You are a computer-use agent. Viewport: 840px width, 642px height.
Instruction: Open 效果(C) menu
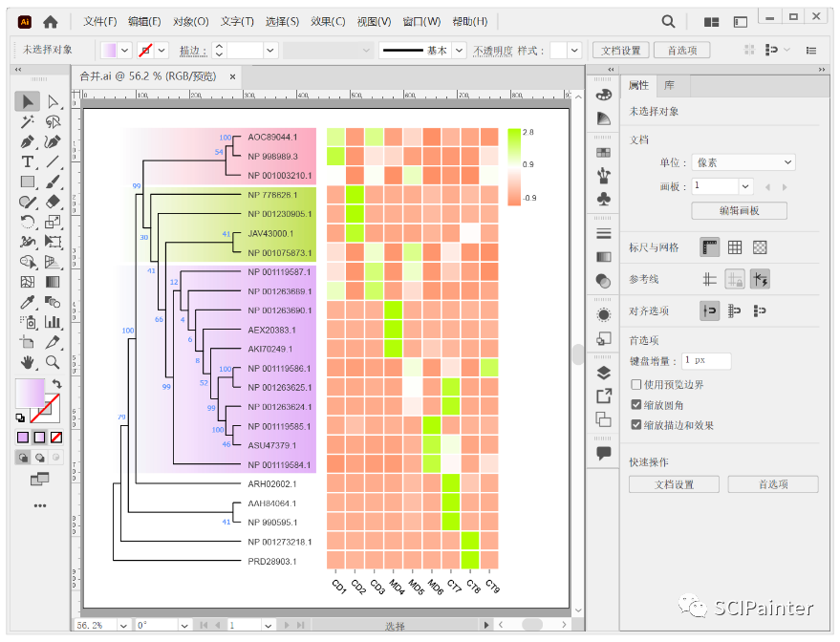pos(328,21)
